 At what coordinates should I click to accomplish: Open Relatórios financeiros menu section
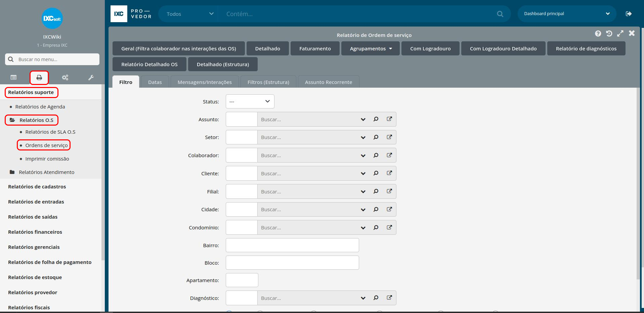tap(35, 232)
